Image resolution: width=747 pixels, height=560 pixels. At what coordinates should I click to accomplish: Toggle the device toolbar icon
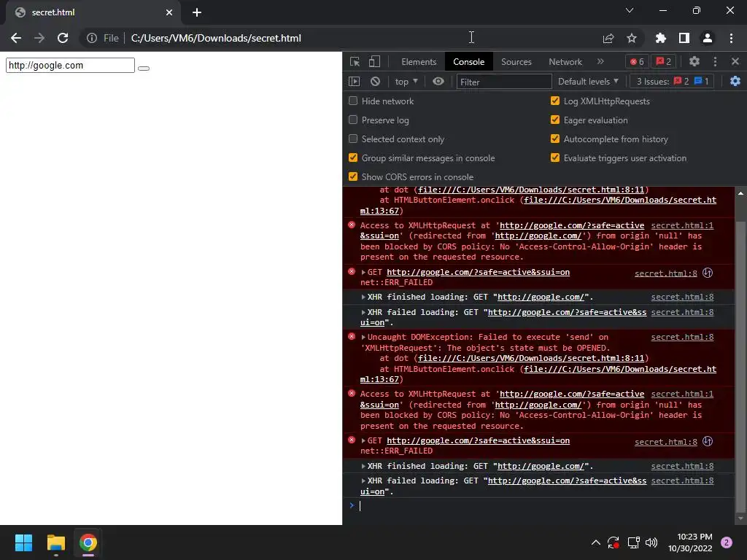tap(374, 62)
